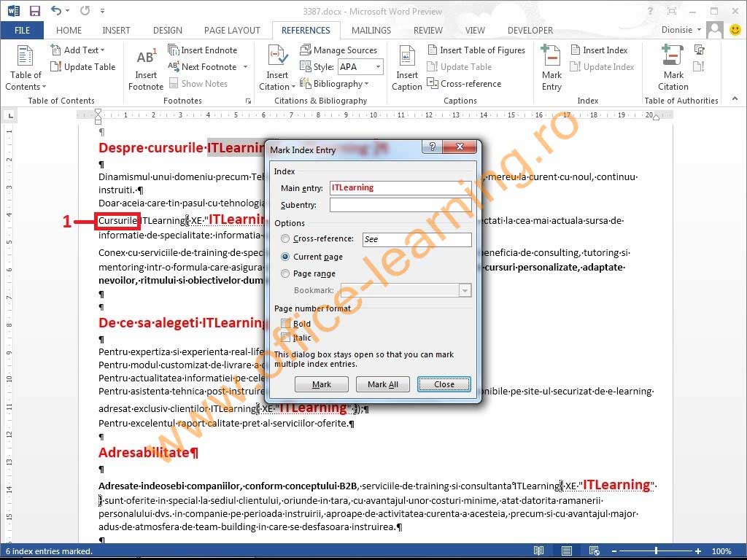Click the zoom in plus button
The height and width of the screenshot is (560, 747).
pyautogui.click(x=698, y=551)
